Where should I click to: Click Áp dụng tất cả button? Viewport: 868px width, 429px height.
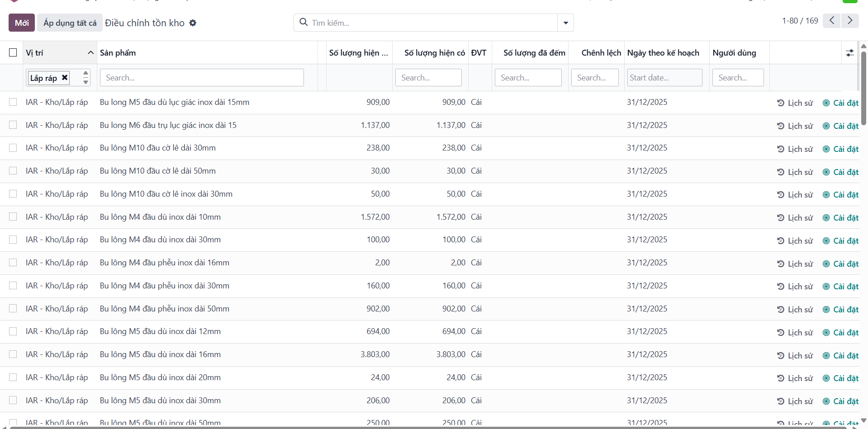(x=70, y=23)
